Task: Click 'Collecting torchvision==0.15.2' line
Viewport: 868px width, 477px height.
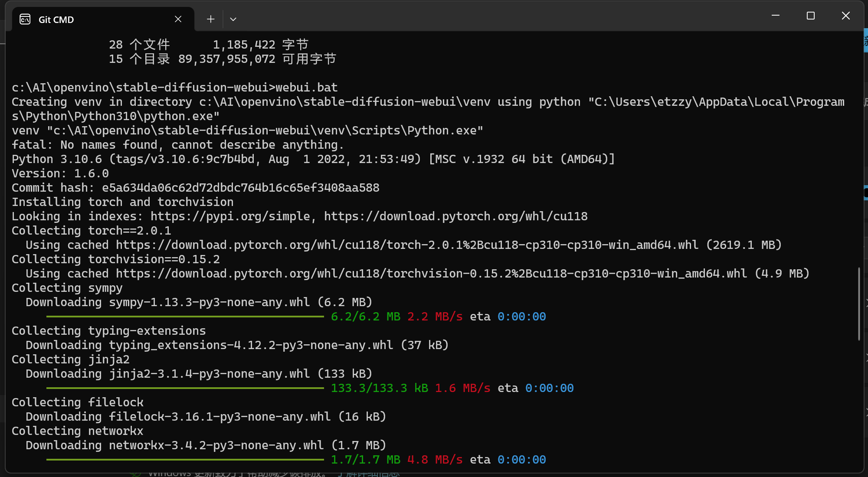Action: click(x=116, y=259)
